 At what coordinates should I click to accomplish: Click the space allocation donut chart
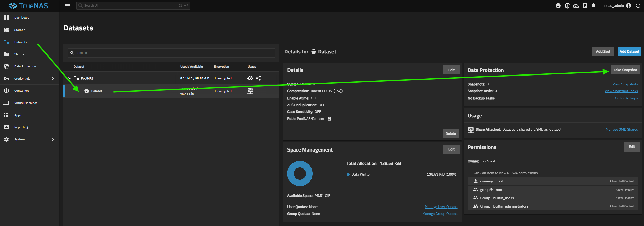tap(300, 174)
